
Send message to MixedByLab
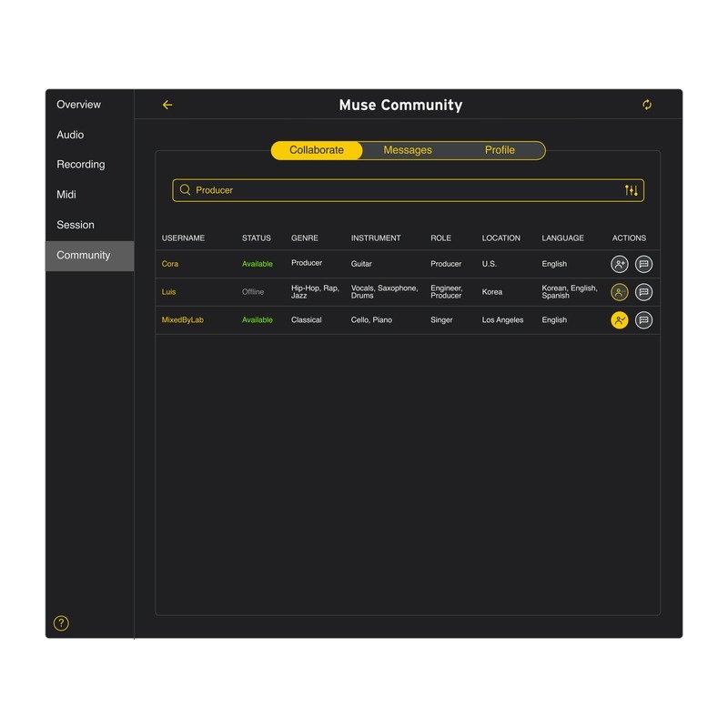click(x=643, y=320)
